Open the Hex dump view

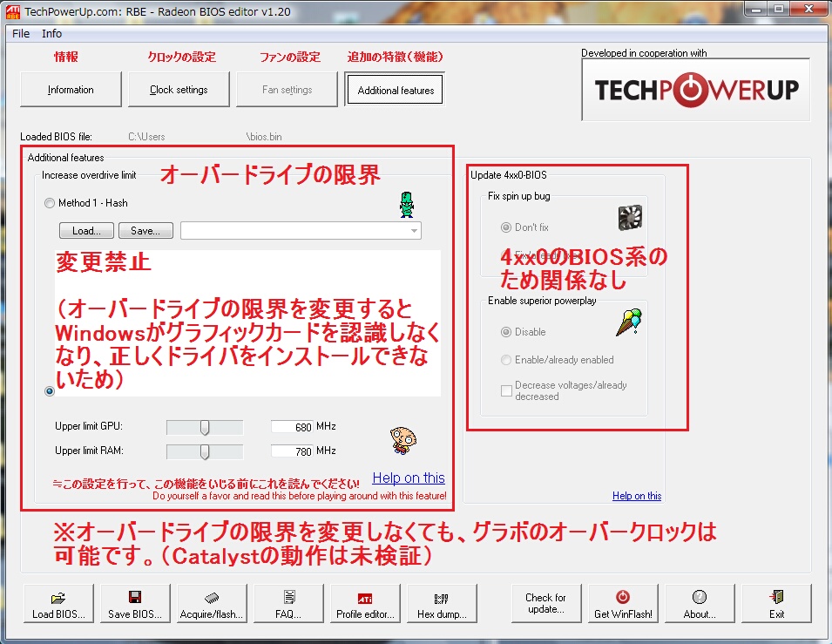442,603
